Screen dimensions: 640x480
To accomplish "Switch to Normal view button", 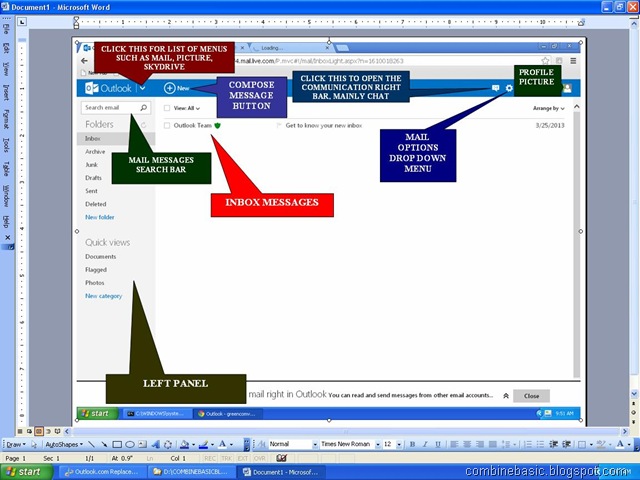I will pyautogui.click(x=20, y=431).
